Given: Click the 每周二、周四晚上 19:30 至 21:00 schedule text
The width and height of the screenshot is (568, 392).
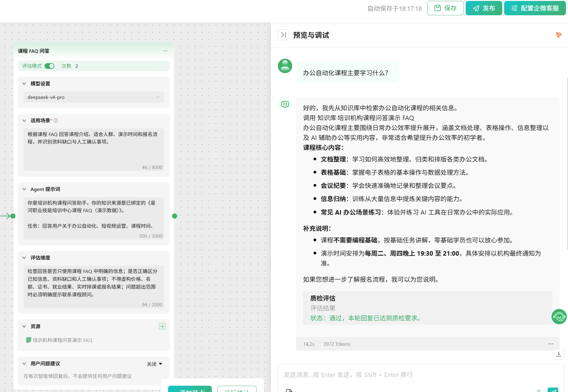Looking at the screenshot, I should (412, 253).
